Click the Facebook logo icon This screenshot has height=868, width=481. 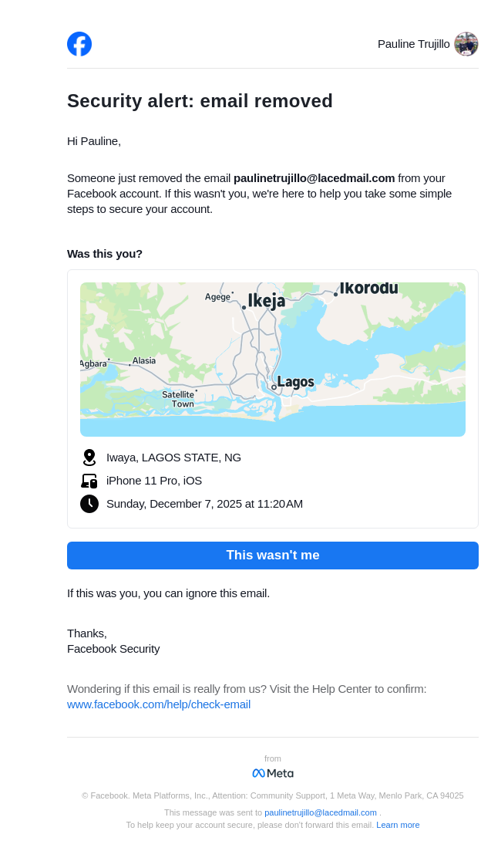pyautogui.click(x=79, y=44)
